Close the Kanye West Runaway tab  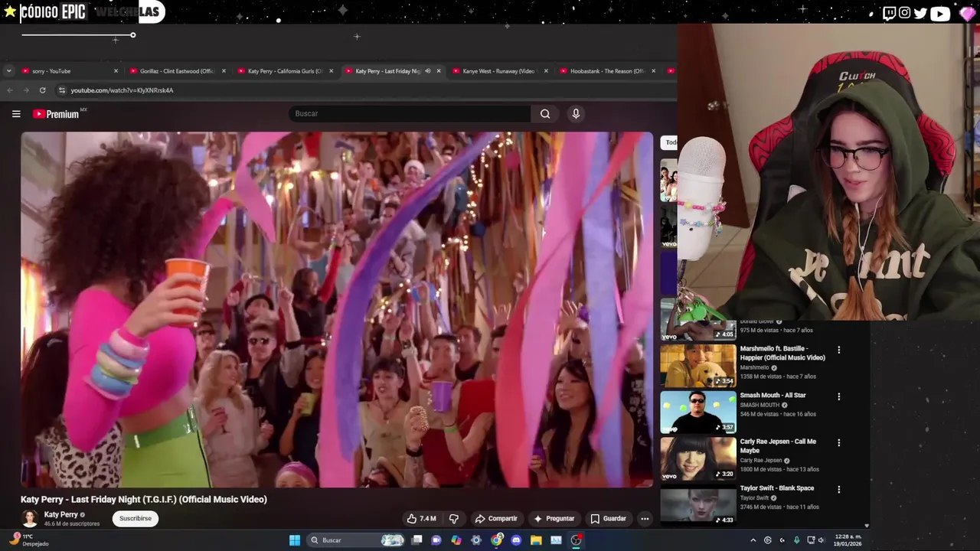point(546,71)
